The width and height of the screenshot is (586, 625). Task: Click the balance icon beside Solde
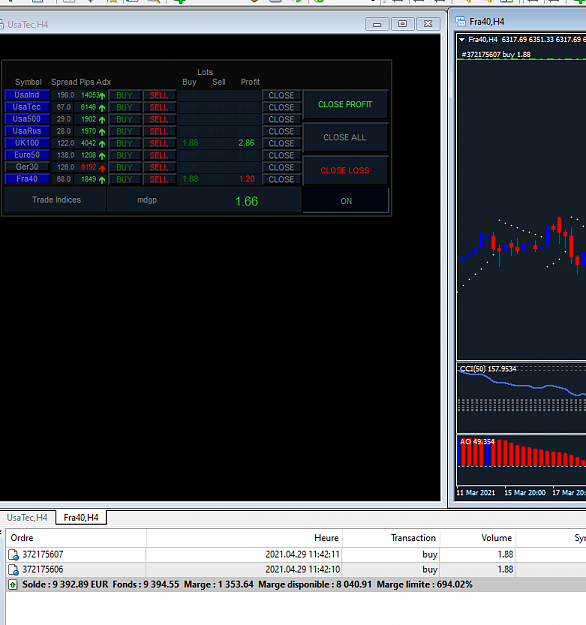pyautogui.click(x=13, y=585)
